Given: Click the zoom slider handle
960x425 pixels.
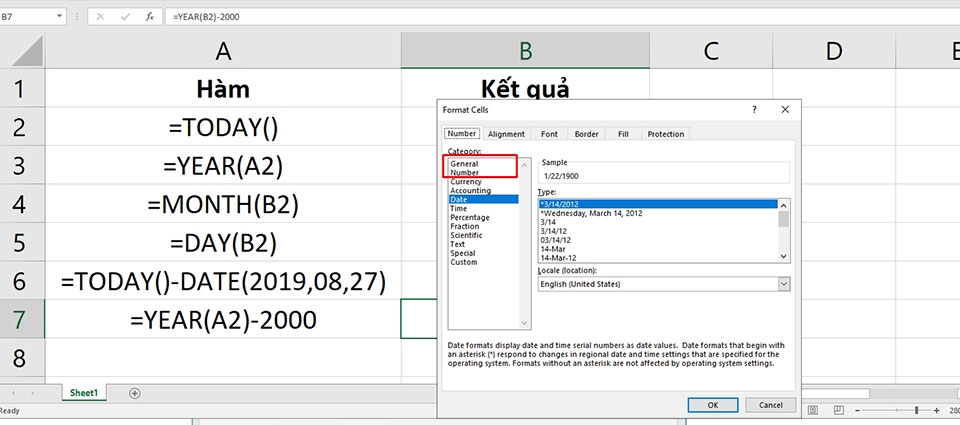Looking at the screenshot, I should click(x=917, y=410).
